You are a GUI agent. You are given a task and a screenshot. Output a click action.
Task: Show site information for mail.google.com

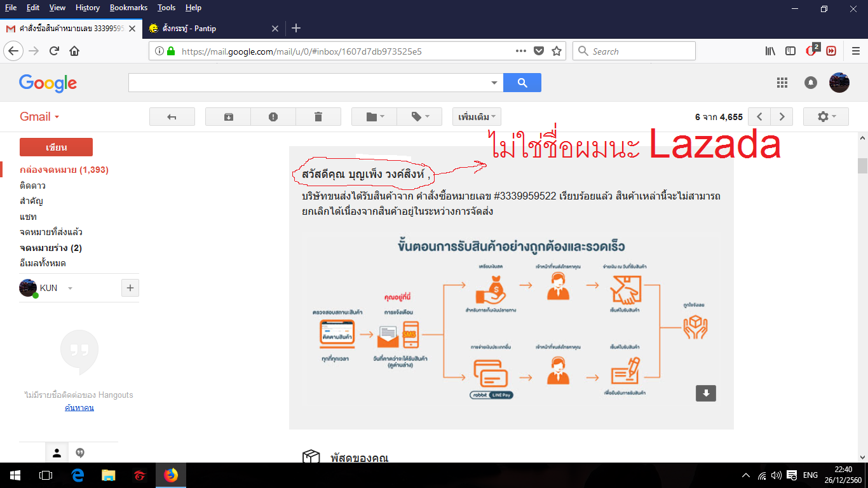pyautogui.click(x=159, y=51)
